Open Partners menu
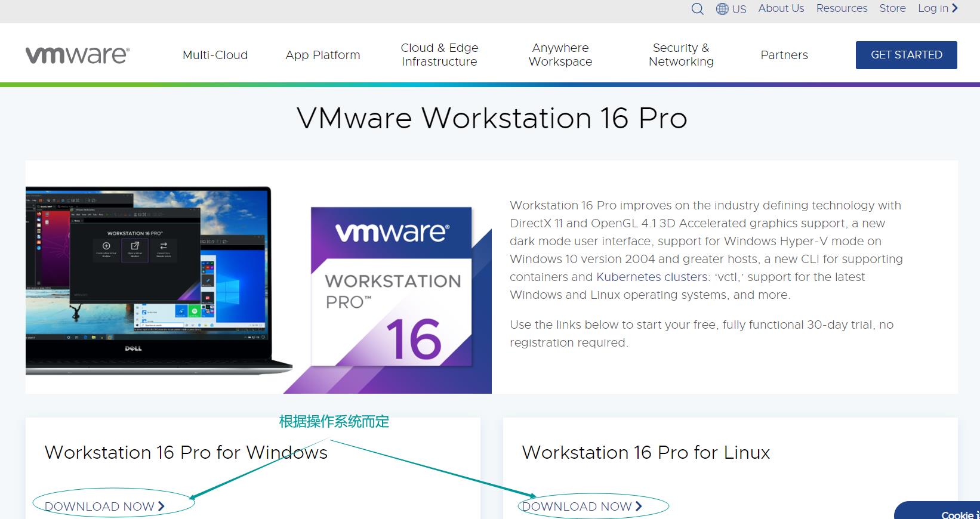This screenshot has height=519, width=980. [784, 55]
